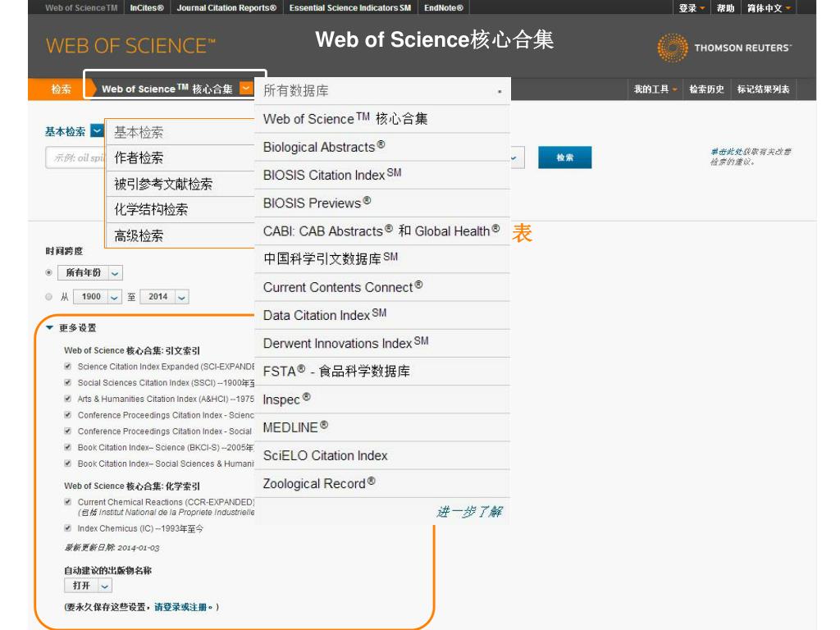Click the WEB OF SCIENCE logo
Viewport: 840px width, 630px height.
(130, 46)
